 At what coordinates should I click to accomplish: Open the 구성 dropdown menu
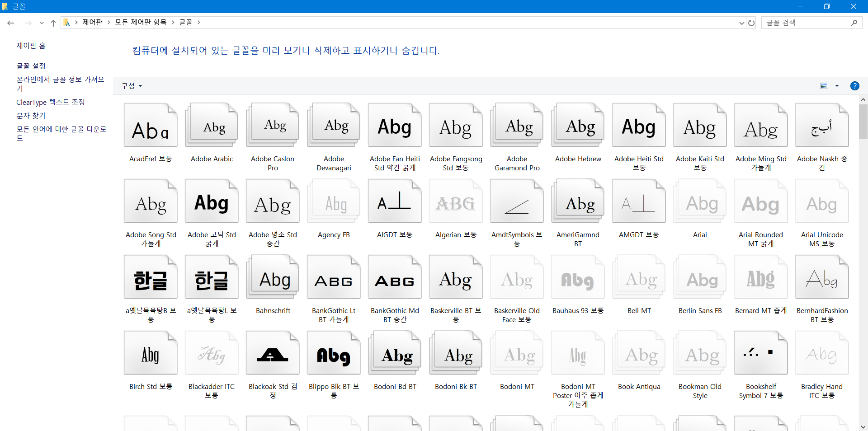[132, 86]
